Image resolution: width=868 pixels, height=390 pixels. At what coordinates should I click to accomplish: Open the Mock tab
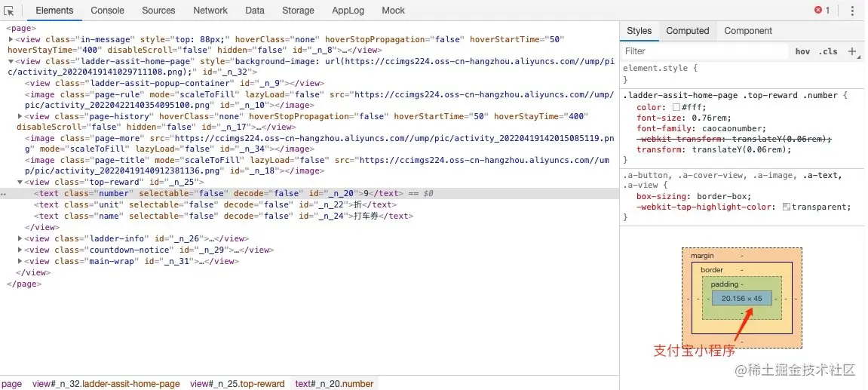(x=393, y=11)
